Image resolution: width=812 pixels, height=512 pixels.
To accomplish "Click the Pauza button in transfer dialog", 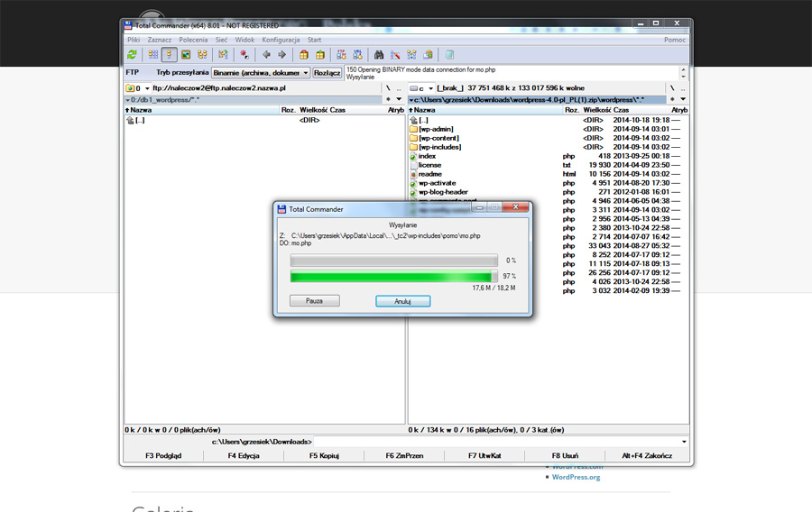I will (x=315, y=301).
